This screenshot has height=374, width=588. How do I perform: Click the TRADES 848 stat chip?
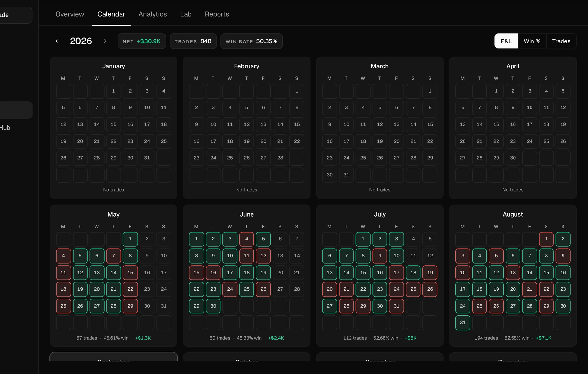click(193, 41)
